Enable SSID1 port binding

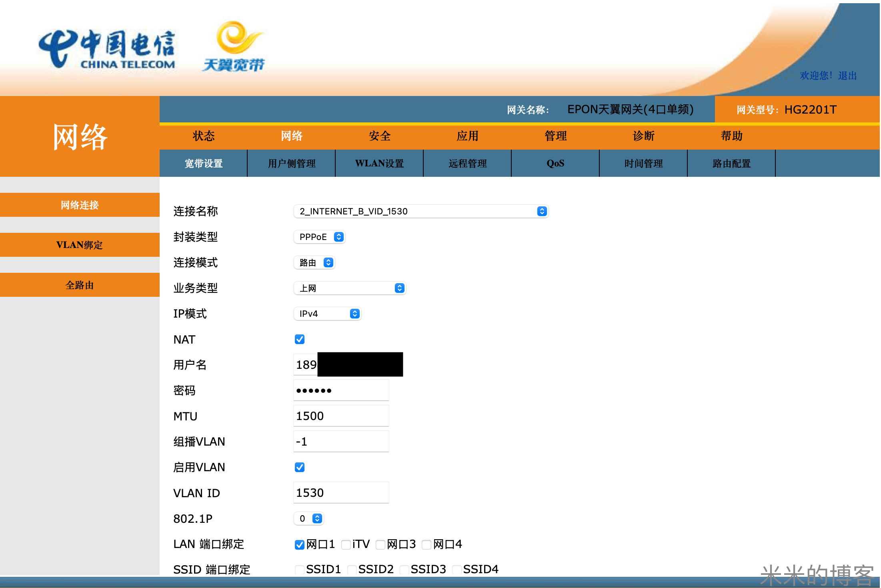coord(299,569)
